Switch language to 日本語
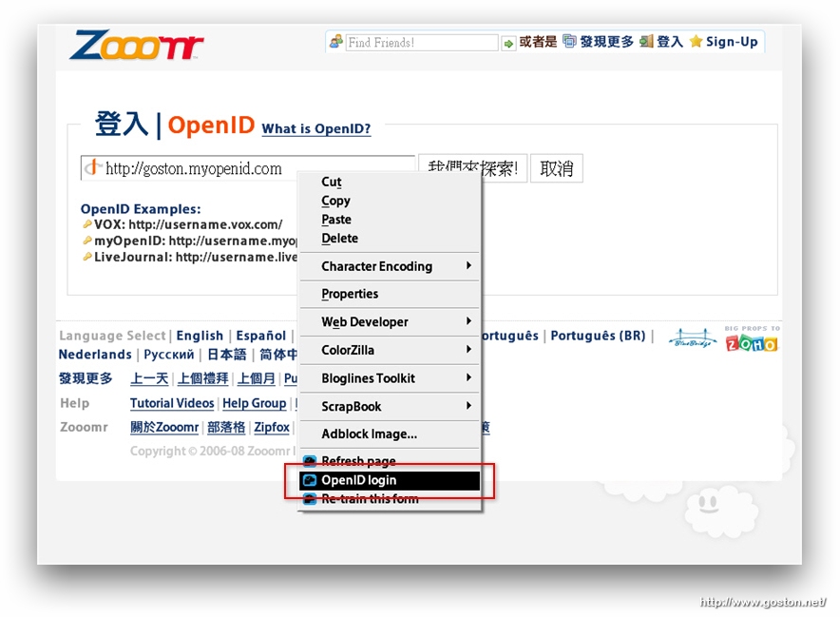The image size is (840, 617). [226, 355]
